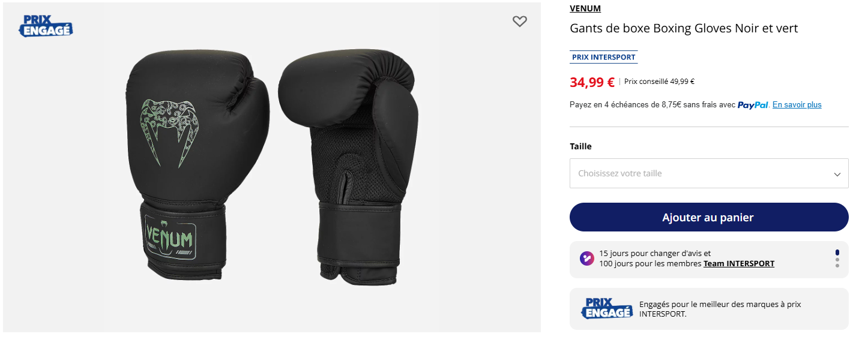Add gloves to wishlist with heart icon

[520, 22]
